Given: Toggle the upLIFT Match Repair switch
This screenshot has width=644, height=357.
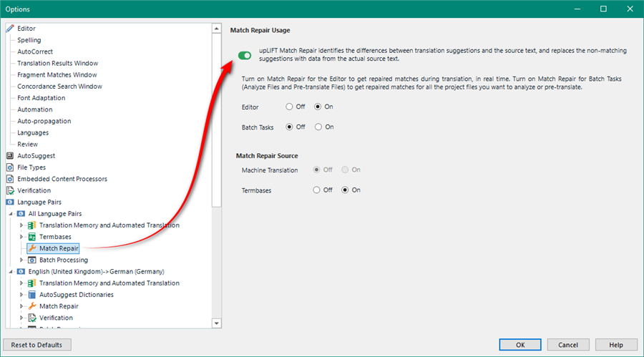Looking at the screenshot, I should (x=245, y=55).
